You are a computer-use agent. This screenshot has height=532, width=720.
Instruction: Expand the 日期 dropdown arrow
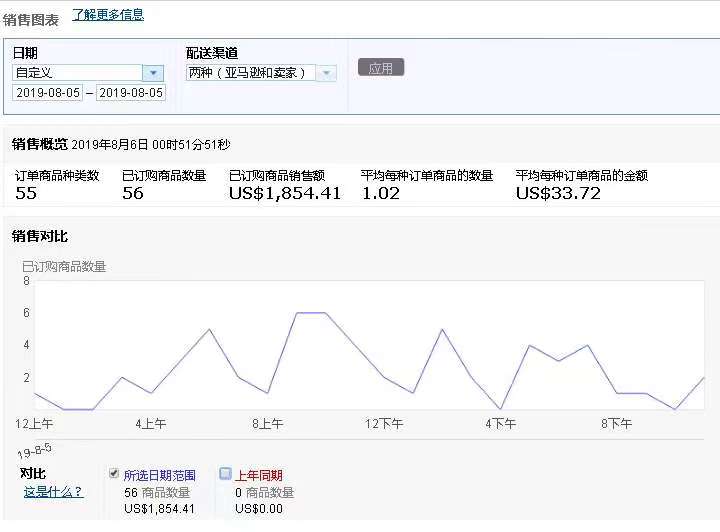pos(153,73)
